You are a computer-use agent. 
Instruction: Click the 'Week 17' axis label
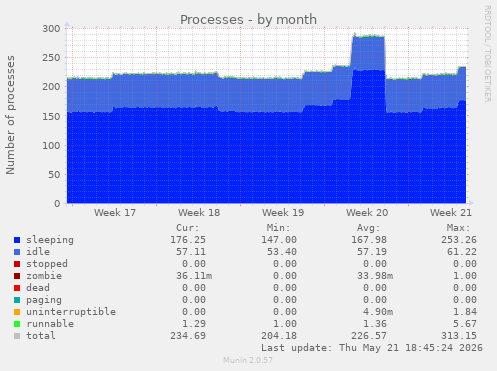[115, 213]
